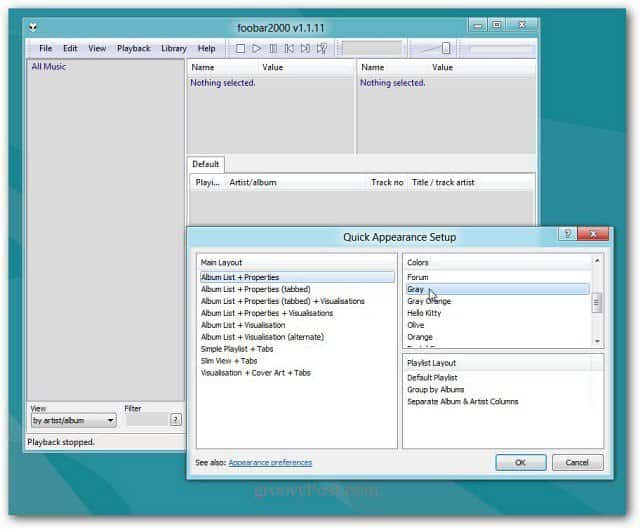The image size is (640, 529).
Task: Click Colors list scroll up arrow
Action: click(x=597, y=260)
